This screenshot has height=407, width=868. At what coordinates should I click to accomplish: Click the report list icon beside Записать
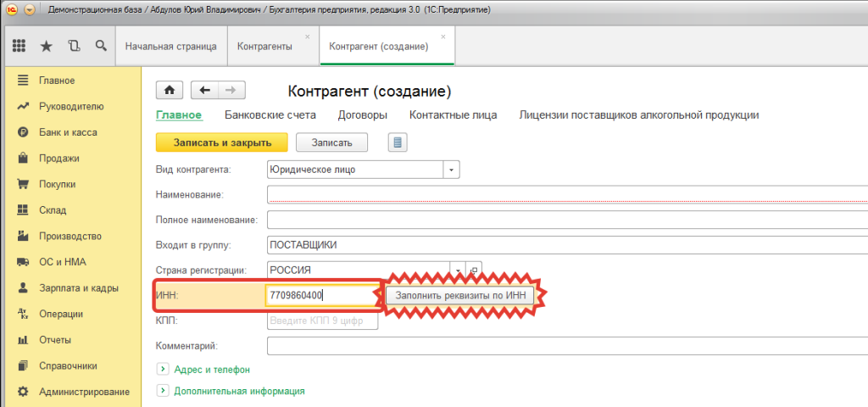tap(398, 142)
